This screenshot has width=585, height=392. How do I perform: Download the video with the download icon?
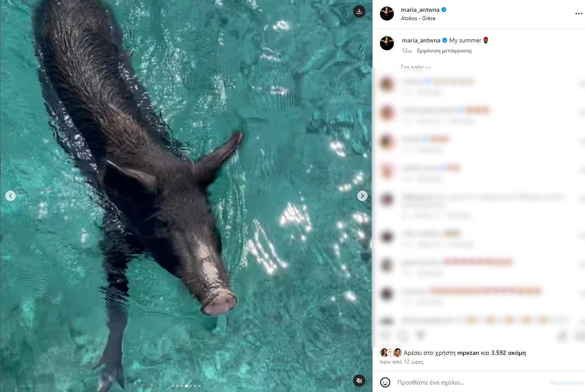coord(359,12)
